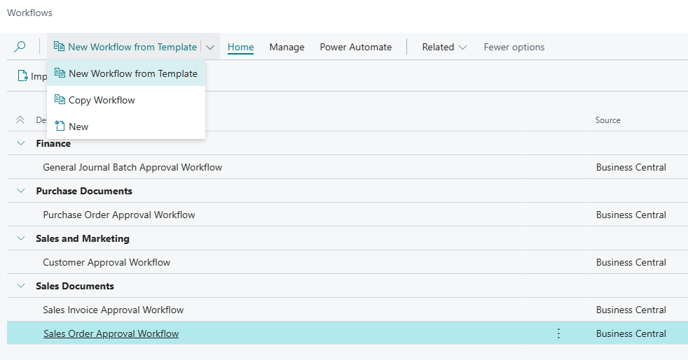This screenshot has height=360, width=688.
Task: Open the Sales Order Approval Workflow link
Action: [x=111, y=334]
